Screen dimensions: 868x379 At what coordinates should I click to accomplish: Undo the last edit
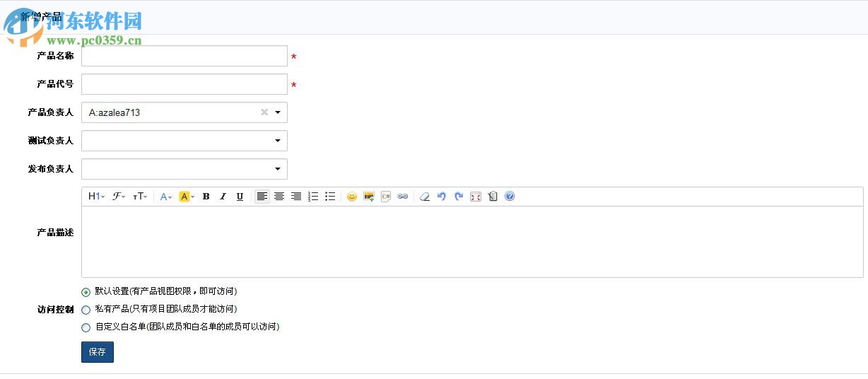click(x=442, y=197)
